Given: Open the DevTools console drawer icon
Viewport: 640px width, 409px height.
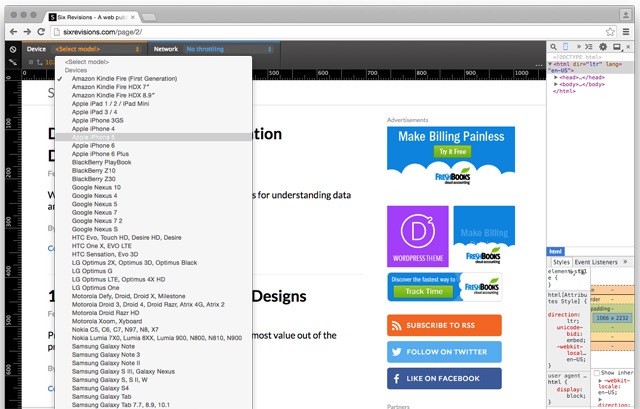Looking at the screenshot, I should tap(589, 47).
